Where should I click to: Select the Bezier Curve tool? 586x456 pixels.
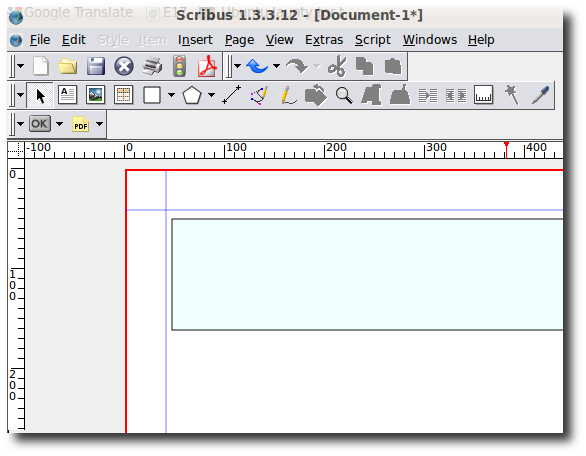coord(259,95)
